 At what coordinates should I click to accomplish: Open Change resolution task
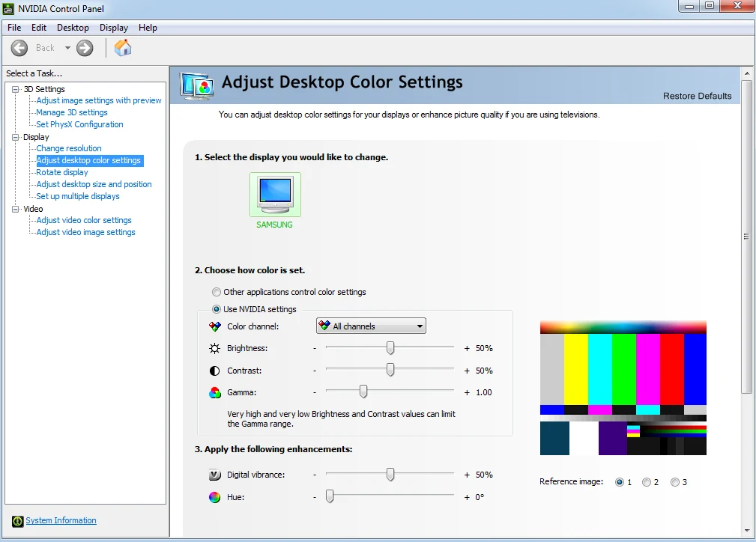[69, 148]
